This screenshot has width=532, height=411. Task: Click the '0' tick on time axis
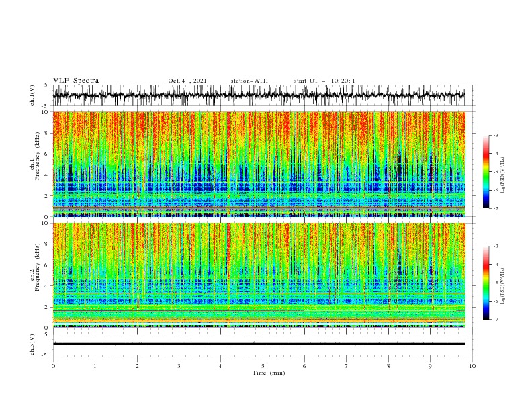(x=53, y=366)
